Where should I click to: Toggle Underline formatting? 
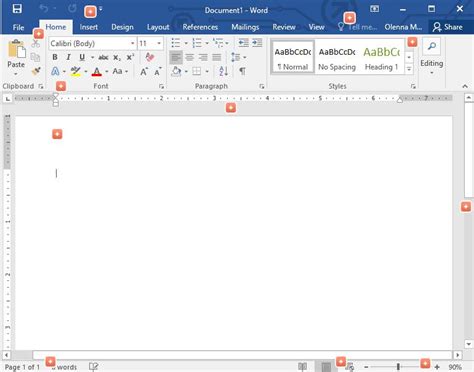pyautogui.click(x=82, y=57)
